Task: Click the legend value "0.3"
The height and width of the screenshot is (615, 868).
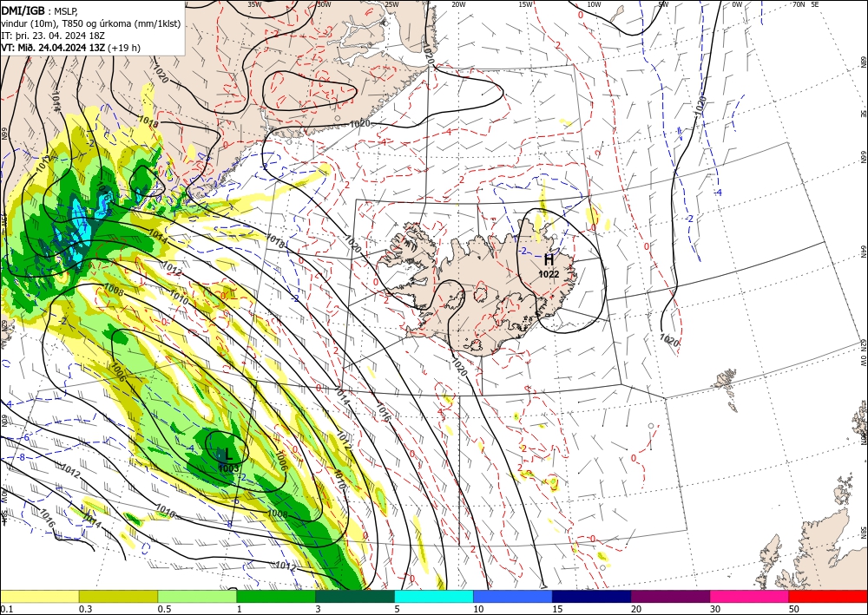Action: coord(85,609)
